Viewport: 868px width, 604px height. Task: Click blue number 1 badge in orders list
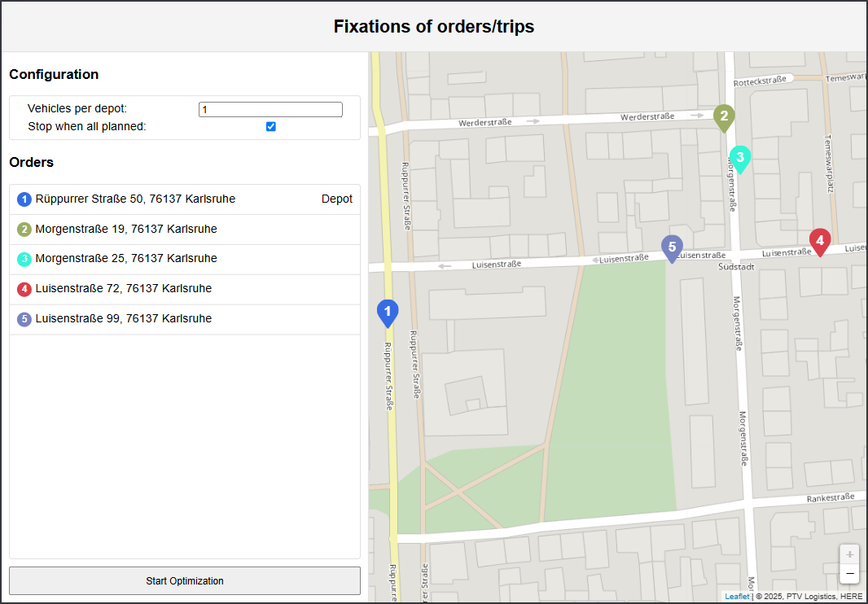tap(24, 199)
